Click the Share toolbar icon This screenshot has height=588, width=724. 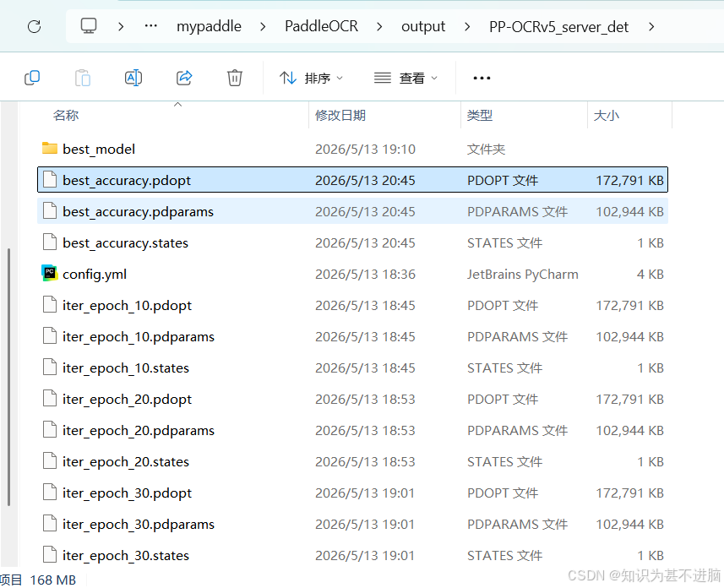coord(184,78)
